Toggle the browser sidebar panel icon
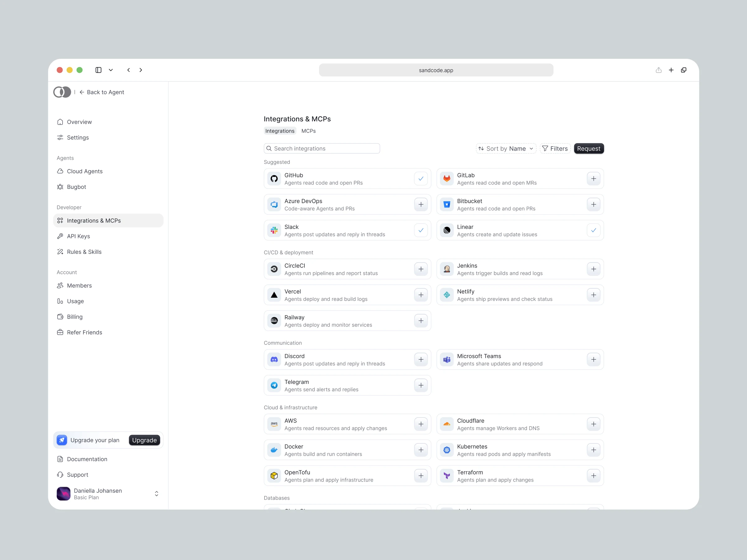This screenshot has width=747, height=560. [99, 70]
